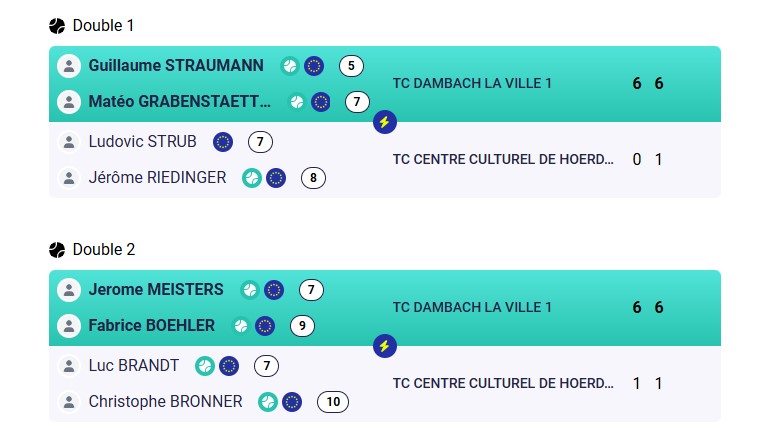This screenshot has height=442, width=764.
Task: Click ranking badge 9 for Fabrice BOEHLER
Action: (x=302, y=326)
